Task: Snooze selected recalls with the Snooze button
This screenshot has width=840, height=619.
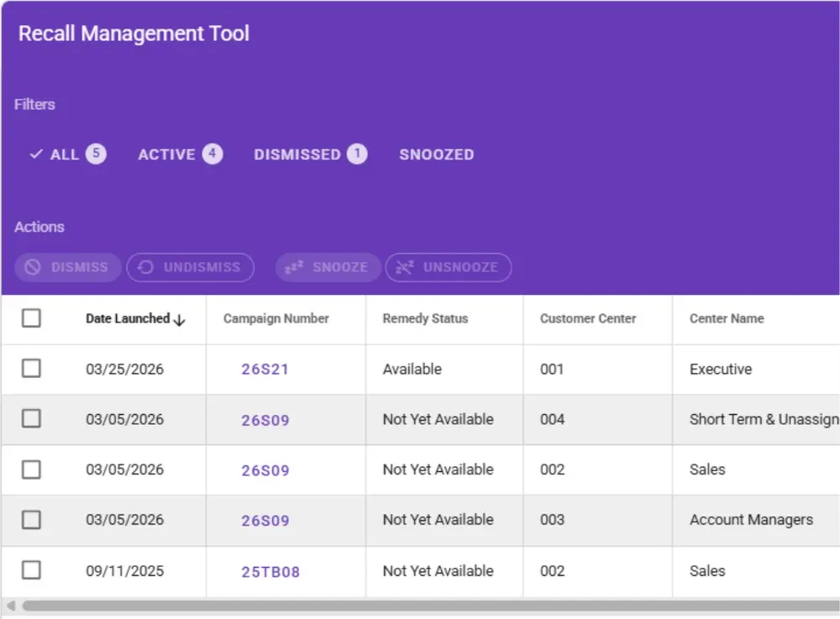Action: [328, 267]
